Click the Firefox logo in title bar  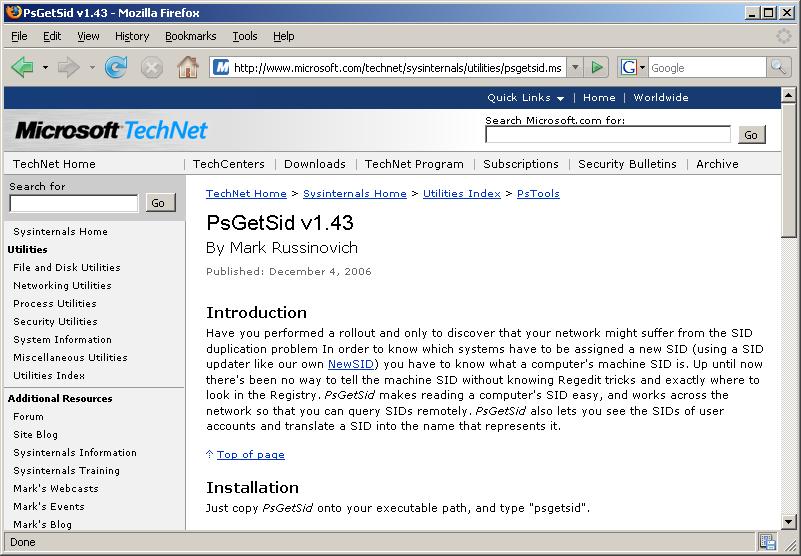14,12
